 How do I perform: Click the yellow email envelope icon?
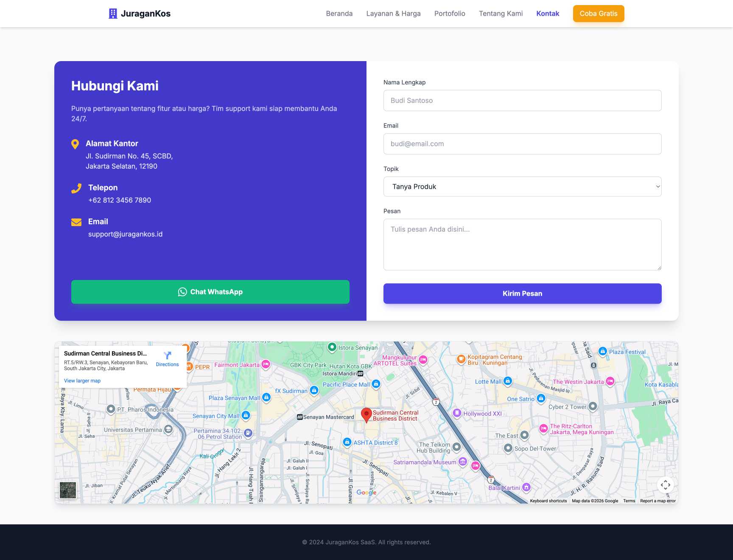pyautogui.click(x=76, y=222)
